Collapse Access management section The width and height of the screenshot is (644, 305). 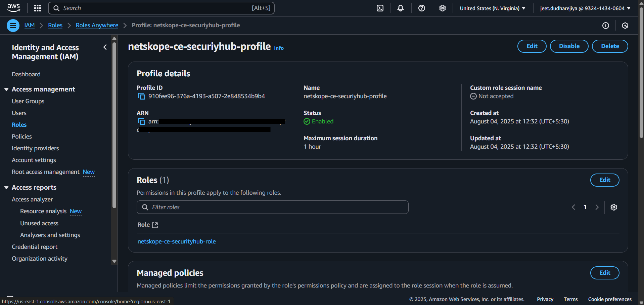(6, 89)
